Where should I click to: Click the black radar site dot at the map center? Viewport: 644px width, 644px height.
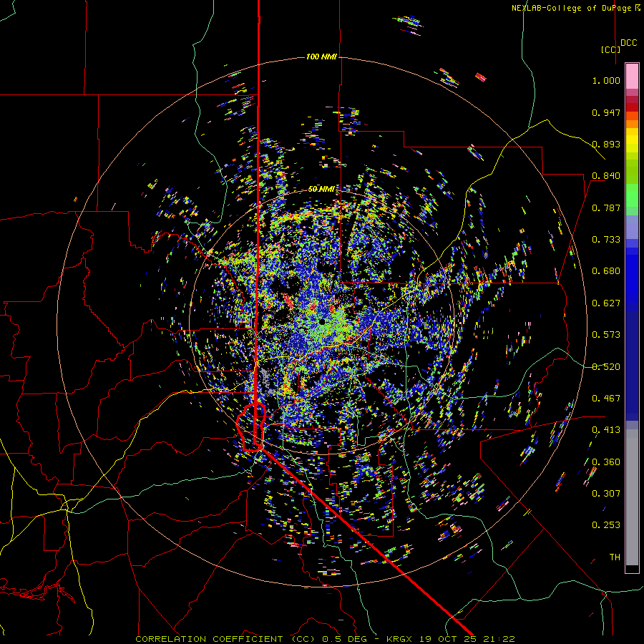(x=323, y=321)
